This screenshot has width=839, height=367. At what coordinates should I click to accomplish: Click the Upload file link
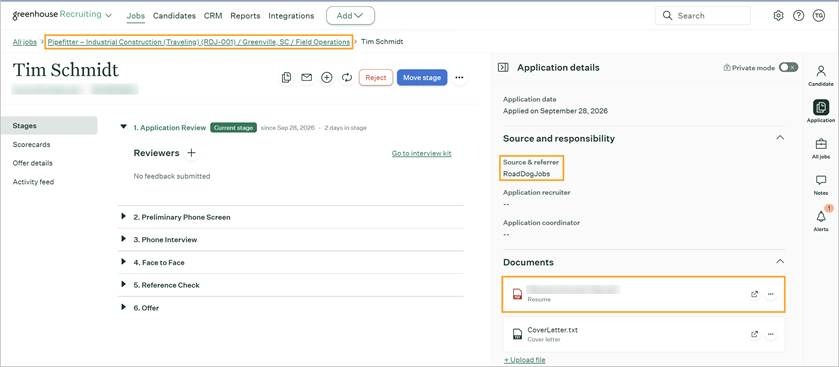click(524, 360)
